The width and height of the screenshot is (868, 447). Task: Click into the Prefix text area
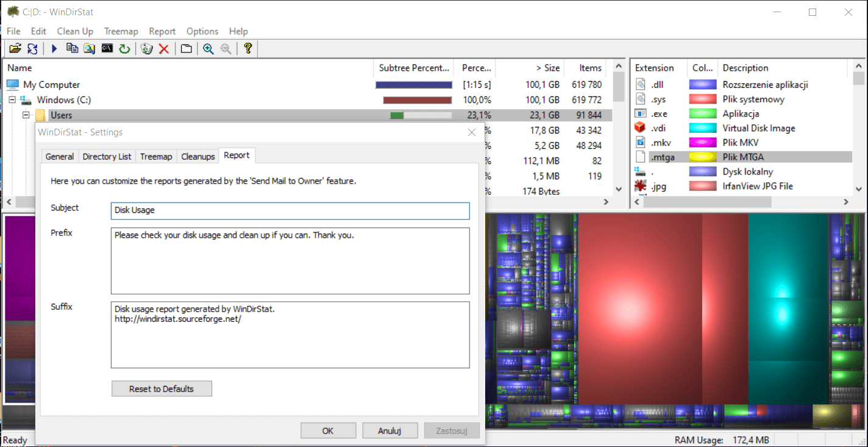tap(290, 261)
